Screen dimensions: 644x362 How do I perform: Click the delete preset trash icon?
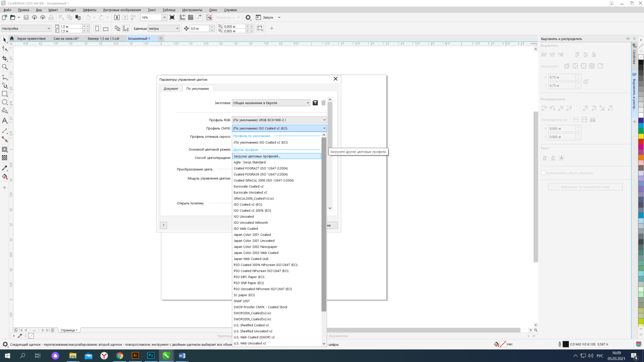(x=323, y=103)
